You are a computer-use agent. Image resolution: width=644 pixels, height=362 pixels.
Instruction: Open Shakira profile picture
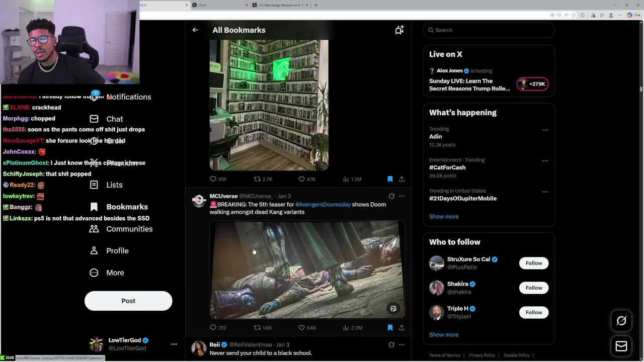pos(437,288)
